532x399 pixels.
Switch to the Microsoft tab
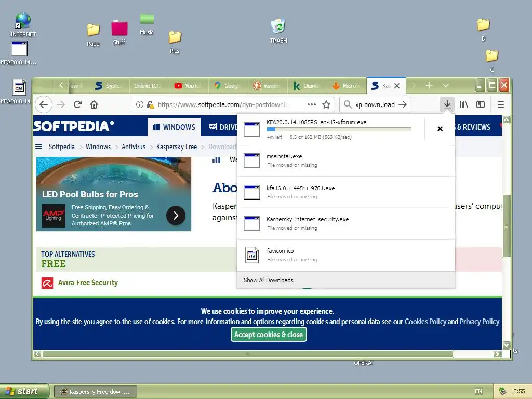[346, 86]
